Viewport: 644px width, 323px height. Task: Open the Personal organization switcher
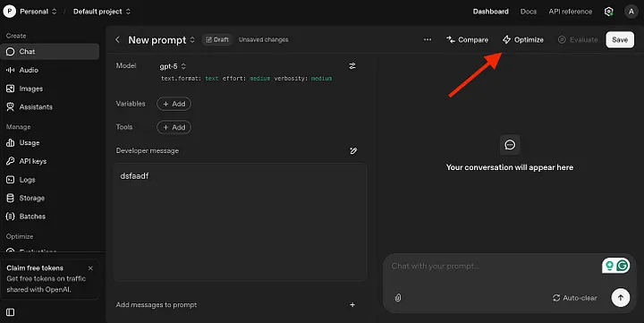pyautogui.click(x=30, y=12)
